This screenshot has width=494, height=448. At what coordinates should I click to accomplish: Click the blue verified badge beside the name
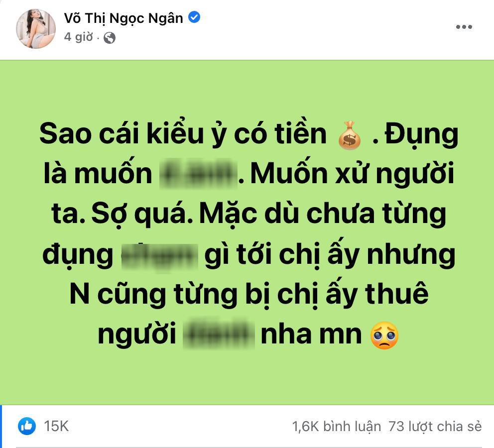pos(194,17)
